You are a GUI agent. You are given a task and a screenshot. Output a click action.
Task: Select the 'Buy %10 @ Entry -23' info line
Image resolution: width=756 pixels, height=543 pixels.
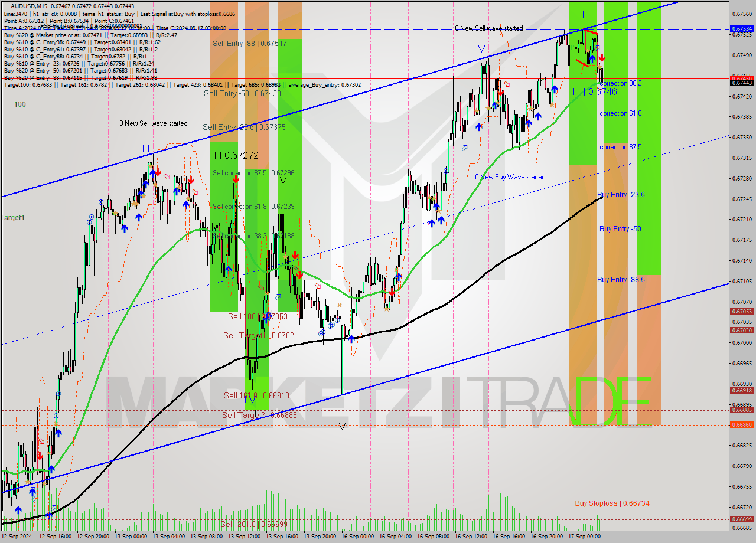pyautogui.click(x=79, y=63)
